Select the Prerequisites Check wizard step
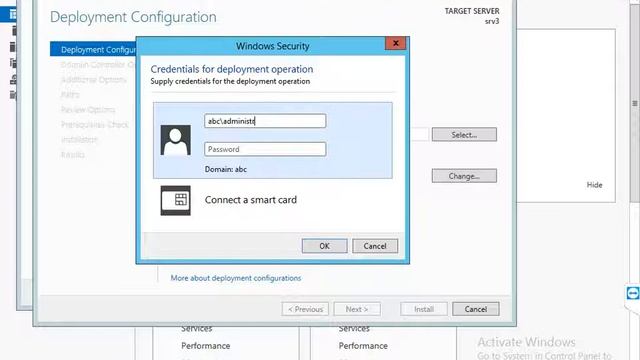The width and height of the screenshot is (640, 360). 95,124
